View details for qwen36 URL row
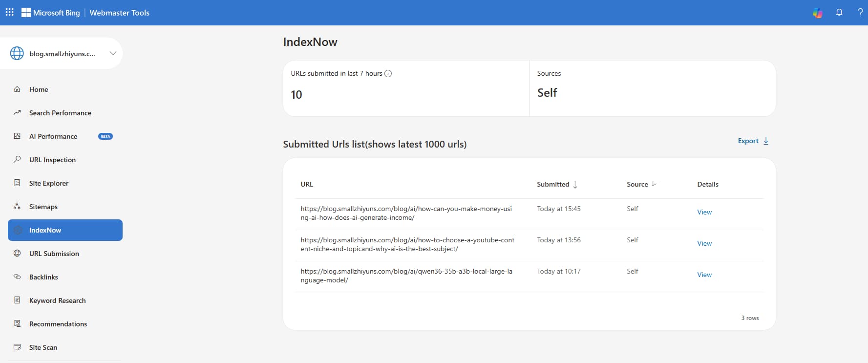The width and height of the screenshot is (868, 363). 704,275
